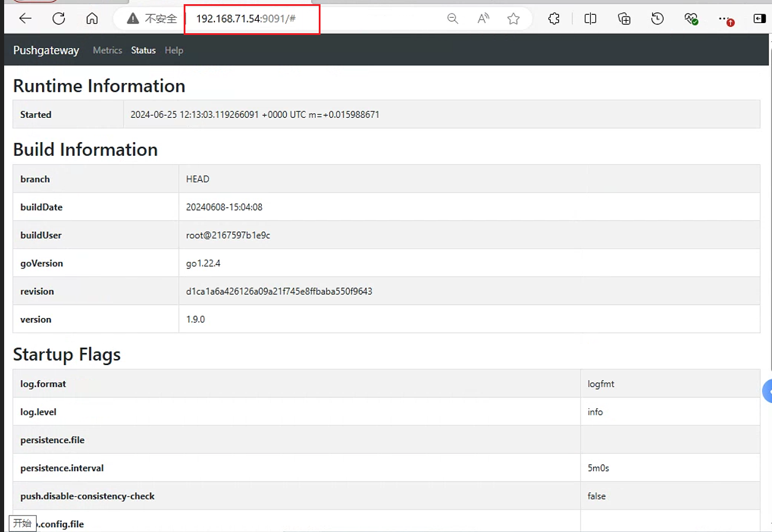Open the browser history icon
Screen dimensions: 772x532
pyautogui.click(x=657, y=19)
